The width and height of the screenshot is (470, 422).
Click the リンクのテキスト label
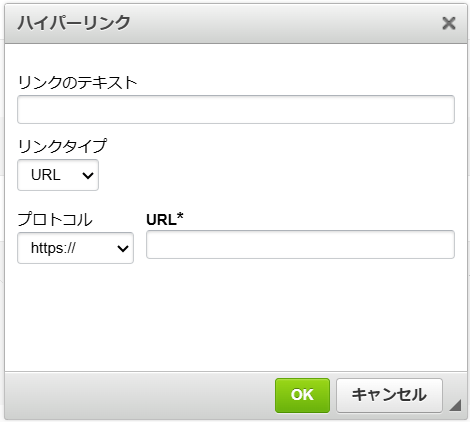[x=77, y=82]
